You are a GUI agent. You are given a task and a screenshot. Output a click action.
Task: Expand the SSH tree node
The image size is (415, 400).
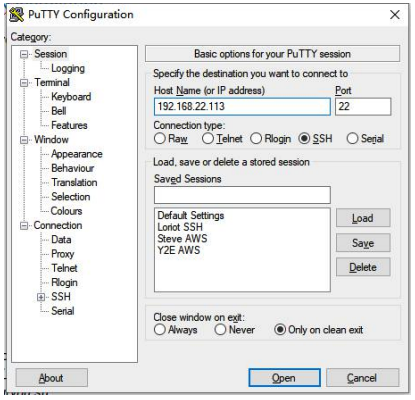41,297
